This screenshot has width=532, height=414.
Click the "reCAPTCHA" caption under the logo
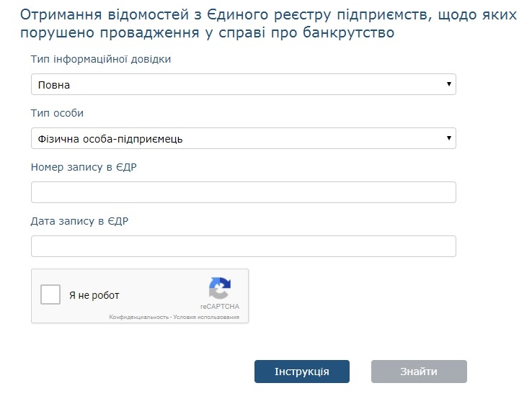220,306
